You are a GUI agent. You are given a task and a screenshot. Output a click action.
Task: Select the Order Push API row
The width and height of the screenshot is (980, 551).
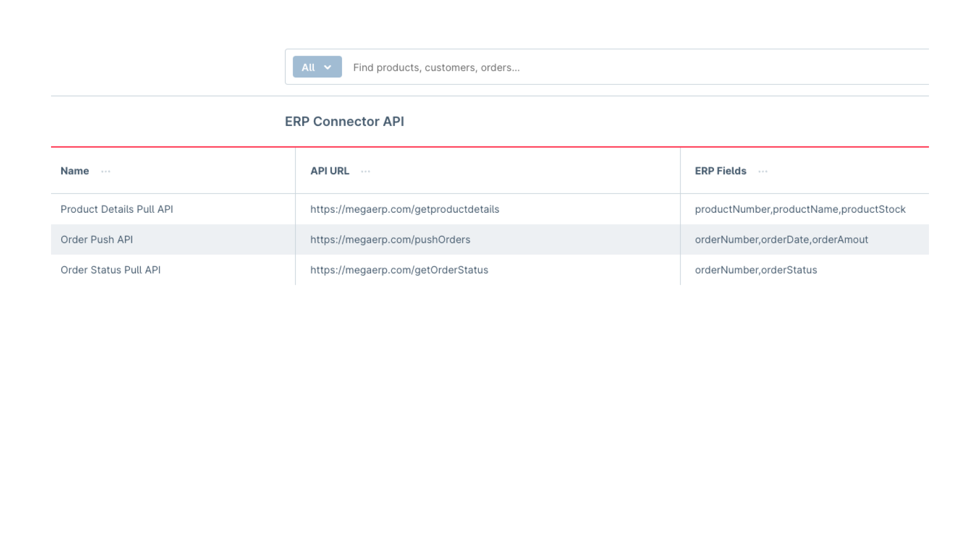[490, 239]
